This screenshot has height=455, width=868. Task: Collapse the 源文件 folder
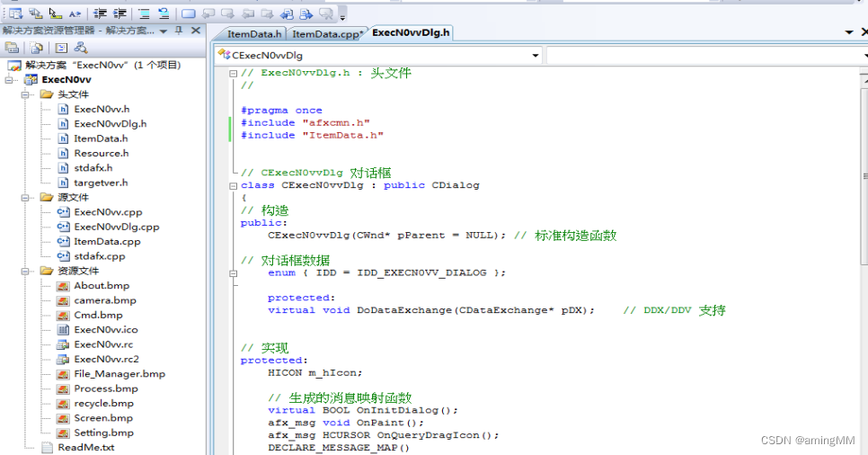click(24, 198)
